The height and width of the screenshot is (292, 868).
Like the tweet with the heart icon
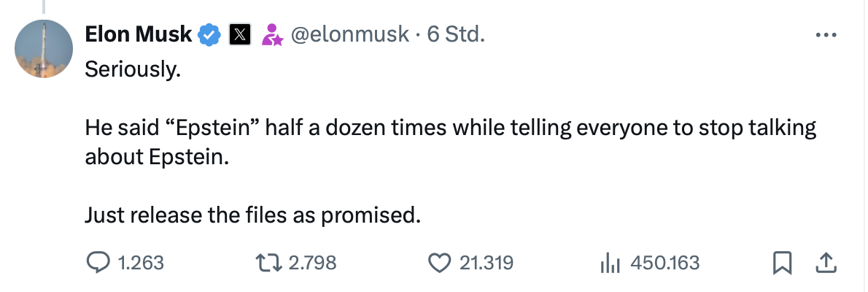pyautogui.click(x=439, y=262)
